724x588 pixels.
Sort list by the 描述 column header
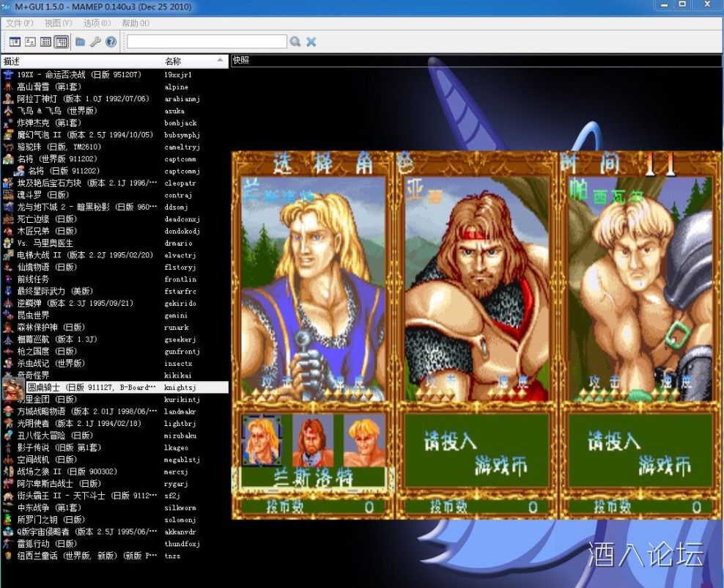click(x=81, y=61)
